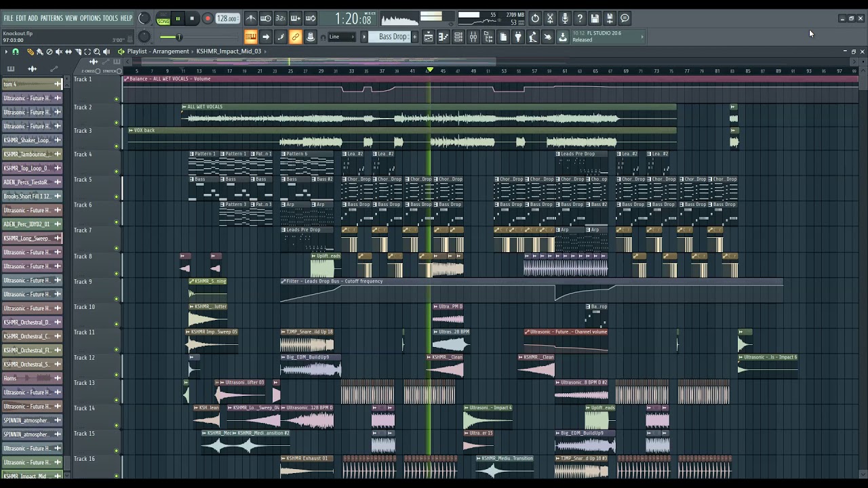This screenshot has width=868, height=488.
Task: Click the KSHMR_Impact_Mid_03 breadcrumb
Action: click(229, 52)
